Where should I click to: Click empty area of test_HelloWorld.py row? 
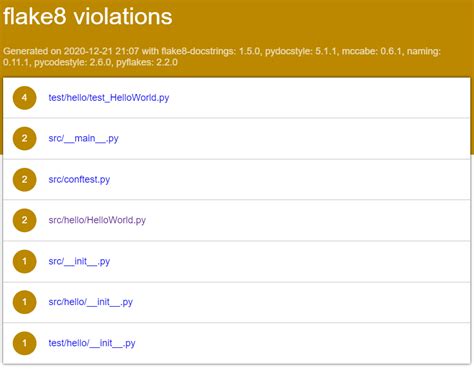point(317,98)
